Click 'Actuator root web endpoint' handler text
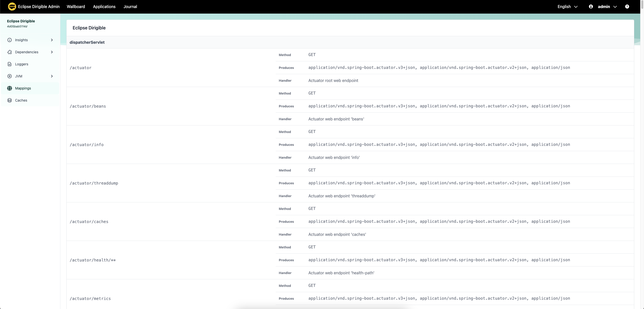Image resolution: width=644 pixels, height=309 pixels. pos(333,80)
